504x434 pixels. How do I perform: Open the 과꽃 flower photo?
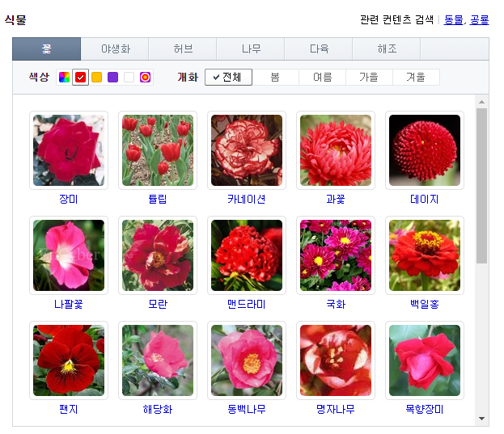[336, 150]
